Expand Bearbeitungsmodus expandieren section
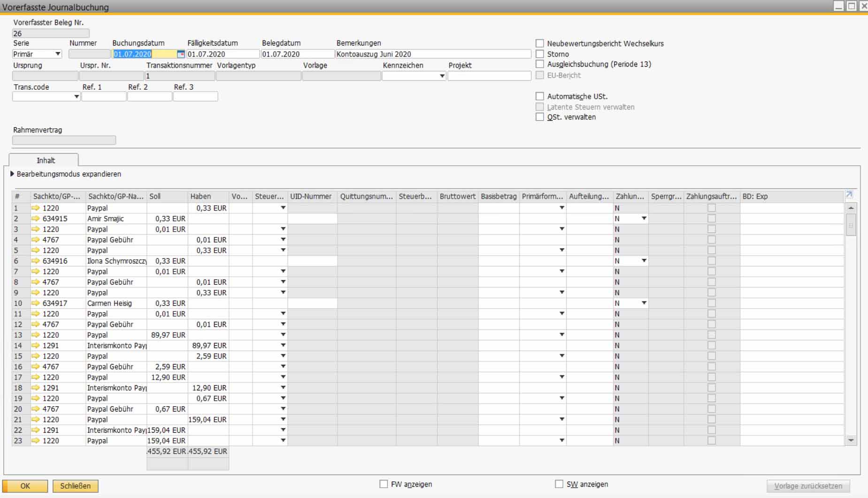The width and height of the screenshot is (868, 498). click(12, 174)
